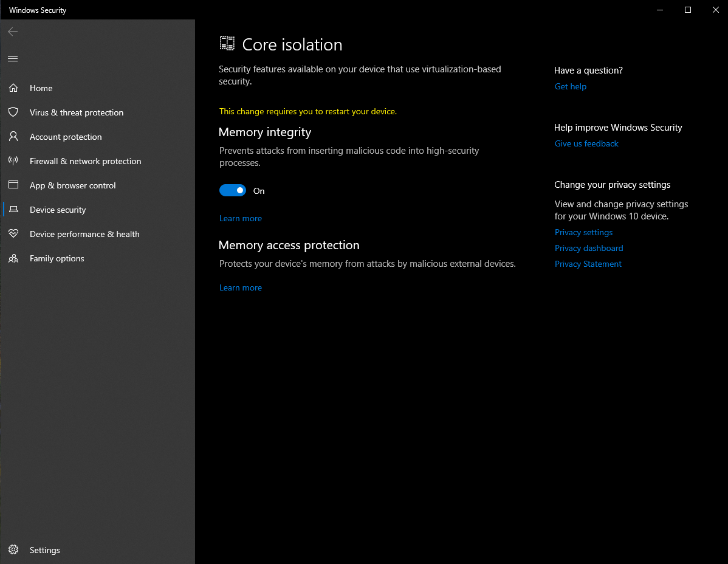This screenshot has width=728, height=564.
Task: Turn off the Memory integrity toggle
Action: tap(233, 191)
